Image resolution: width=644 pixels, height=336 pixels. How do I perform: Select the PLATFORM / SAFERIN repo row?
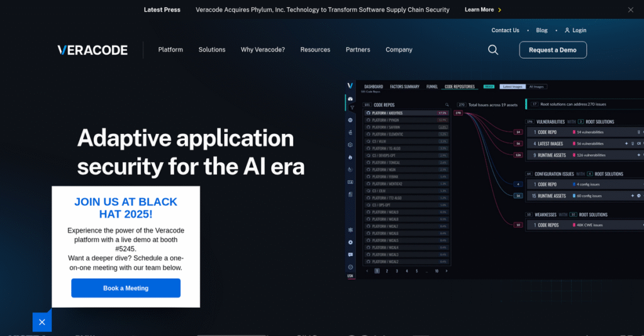pyautogui.click(x=406, y=127)
